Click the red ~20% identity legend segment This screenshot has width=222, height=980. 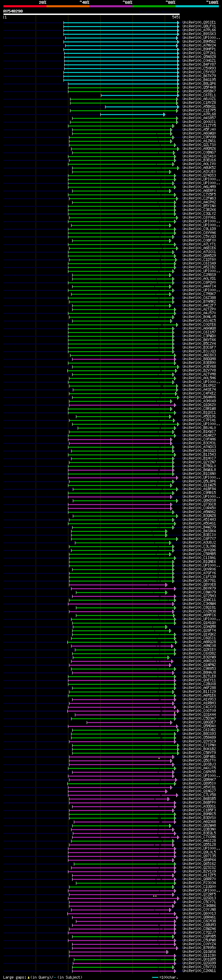point(25,7)
